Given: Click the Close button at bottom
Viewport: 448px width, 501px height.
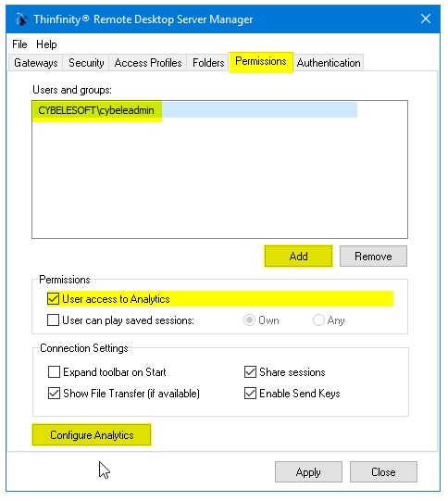Looking at the screenshot, I should pyautogui.click(x=383, y=472).
